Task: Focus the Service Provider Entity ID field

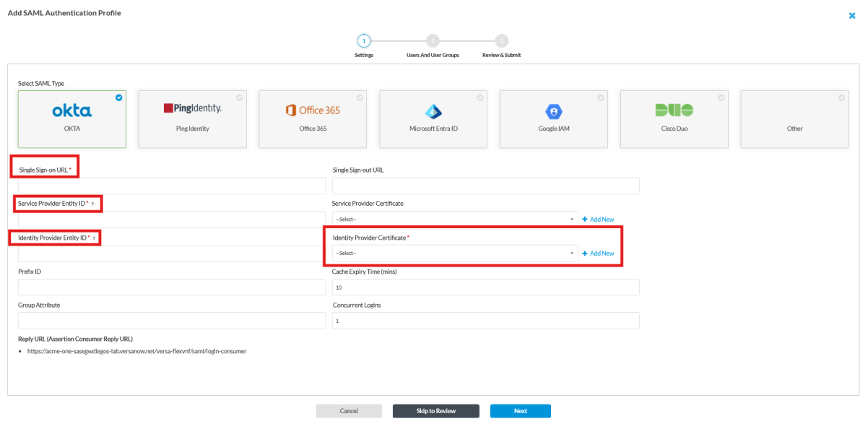Action: [172, 219]
